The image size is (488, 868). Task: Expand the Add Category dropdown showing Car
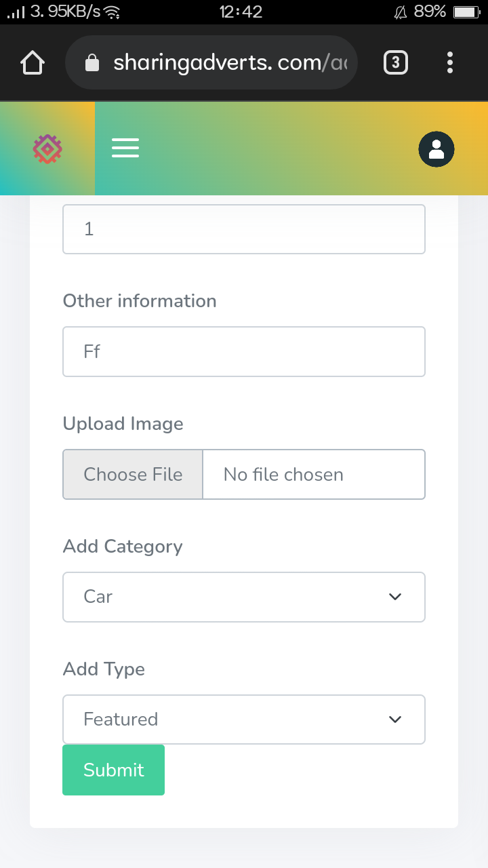point(244,597)
